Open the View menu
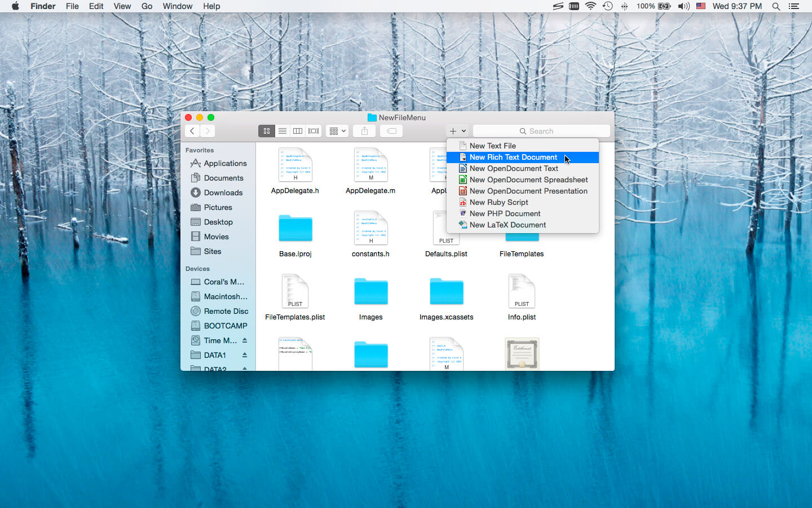 122,6
